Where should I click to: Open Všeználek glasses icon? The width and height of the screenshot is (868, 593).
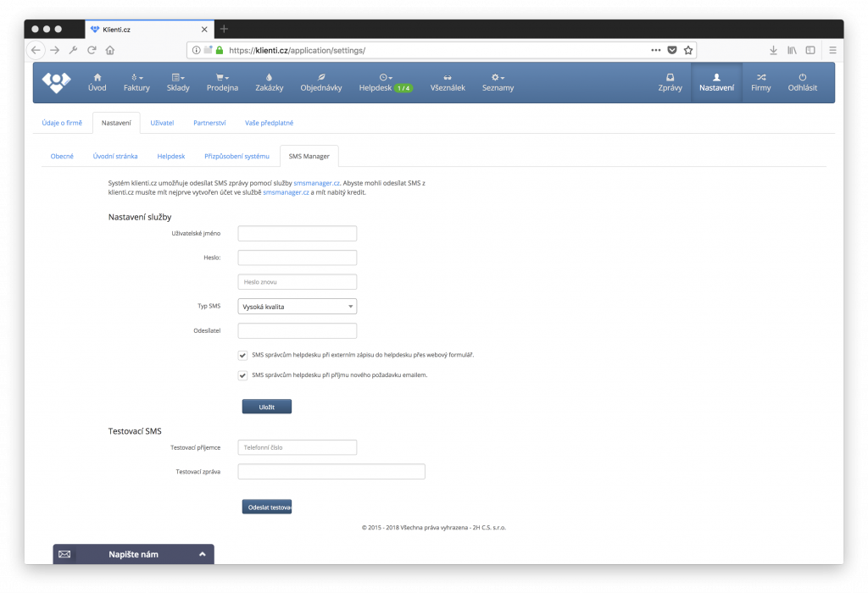pyautogui.click(x=448, y=77)
